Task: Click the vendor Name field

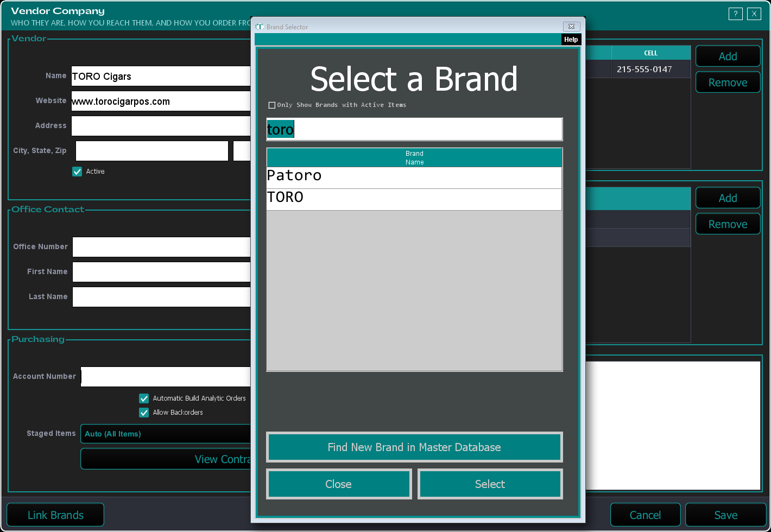Action: 161,76
